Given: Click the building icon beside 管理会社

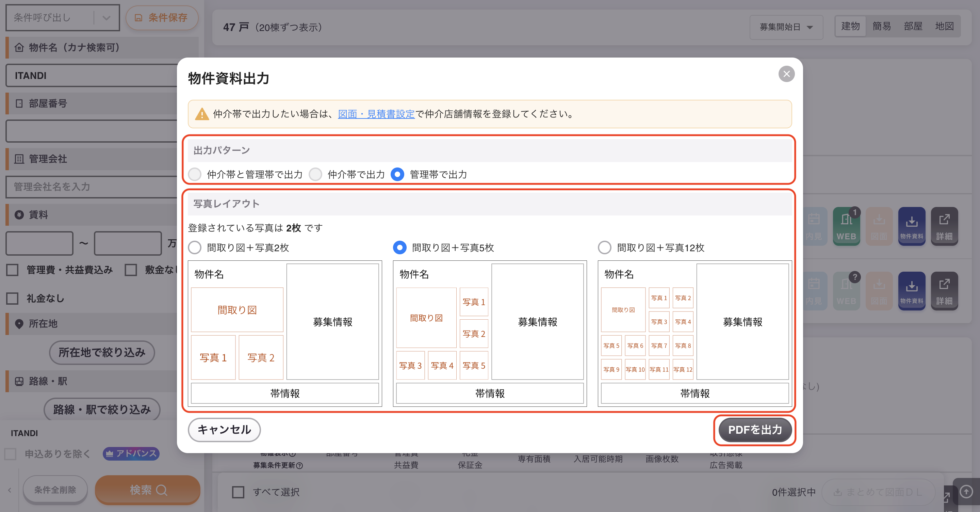Looking at the screenshot, I should coord(19,159).
